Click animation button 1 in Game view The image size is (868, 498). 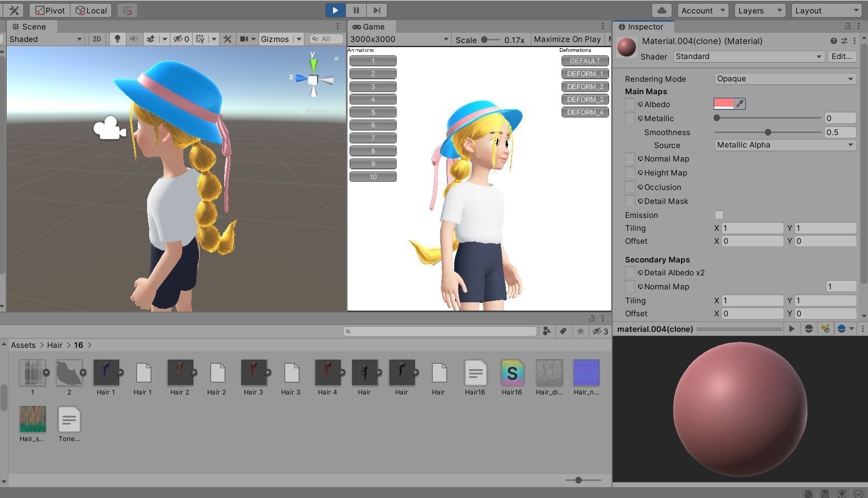(373, 61)
